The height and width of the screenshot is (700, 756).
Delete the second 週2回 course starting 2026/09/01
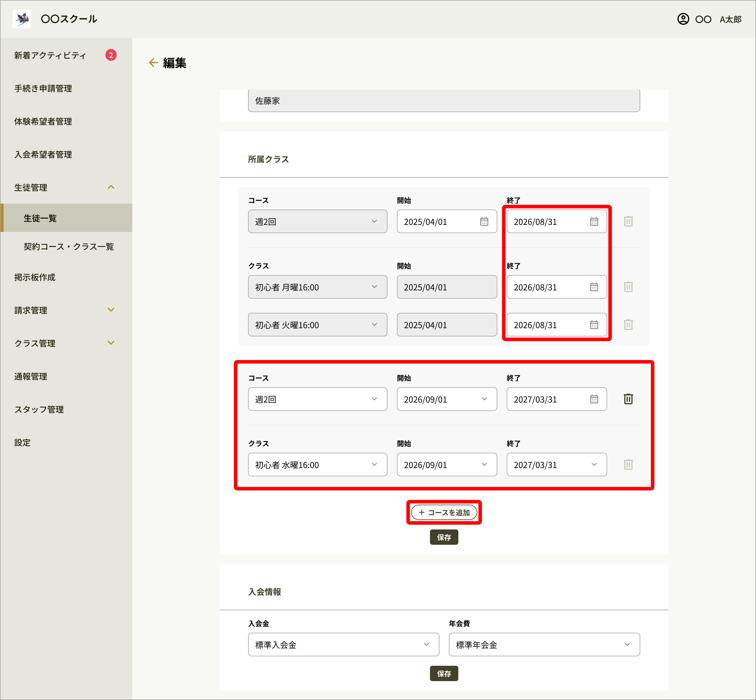(x=628, y=399)
